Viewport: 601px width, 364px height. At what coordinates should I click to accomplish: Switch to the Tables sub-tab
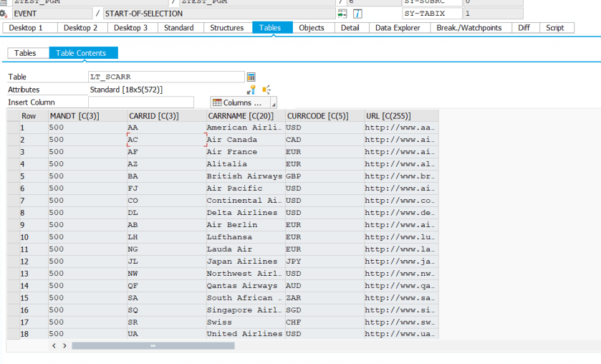pos(25,53)
